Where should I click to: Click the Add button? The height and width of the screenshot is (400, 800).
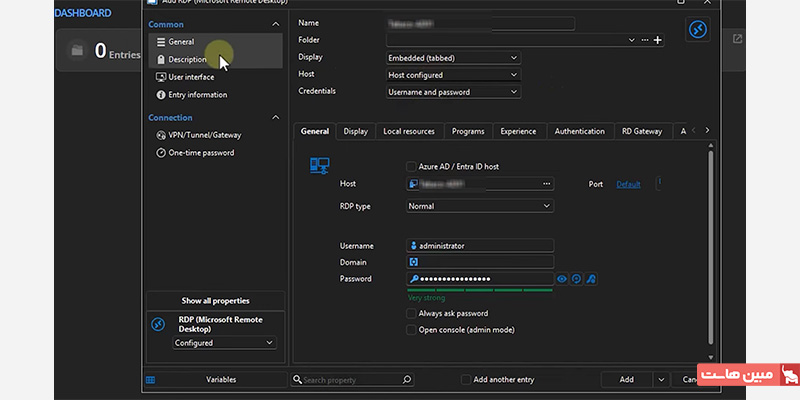(x=627, y=380)
